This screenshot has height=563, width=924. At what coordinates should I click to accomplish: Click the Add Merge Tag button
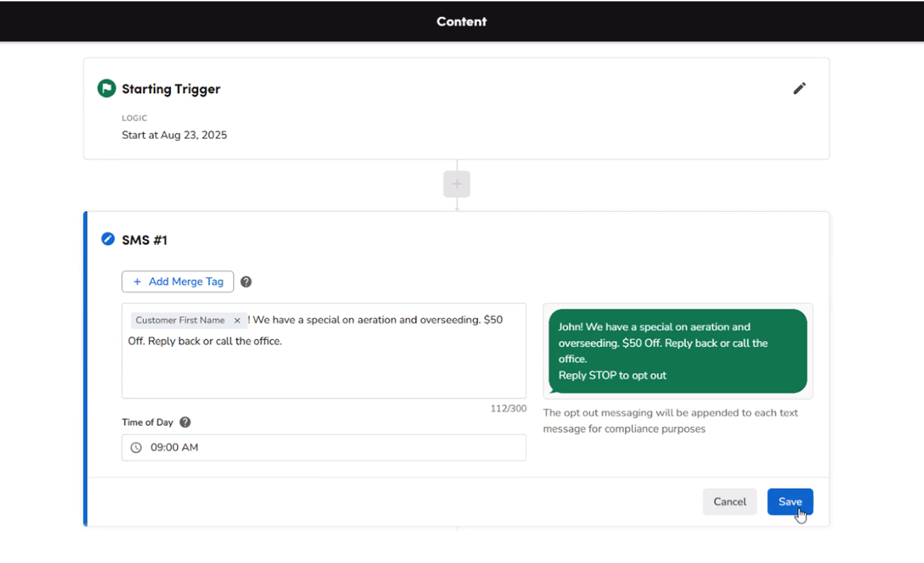pos(177,282)
